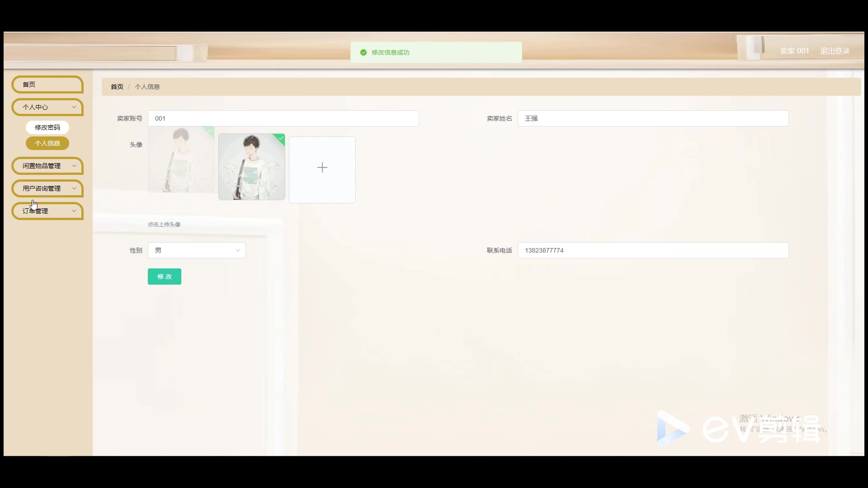Click the green success checkmark icon in notification
Viewport: 868px width, 488px height.
(363, 52)
